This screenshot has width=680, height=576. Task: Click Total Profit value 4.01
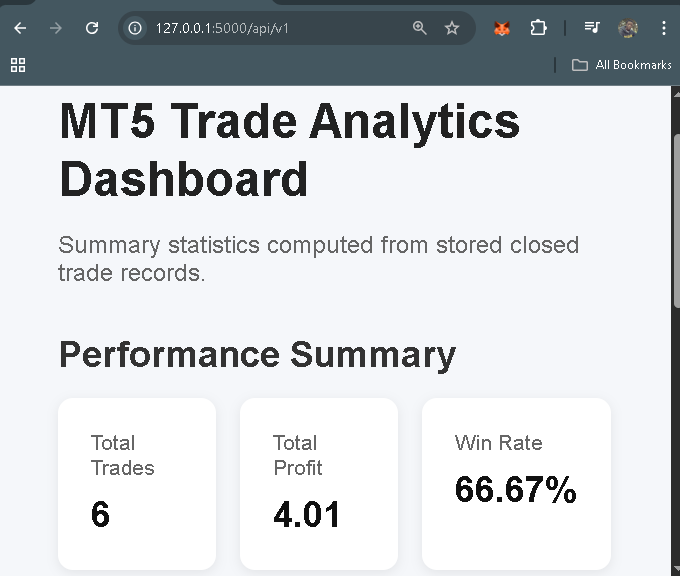tap(307, 514)
